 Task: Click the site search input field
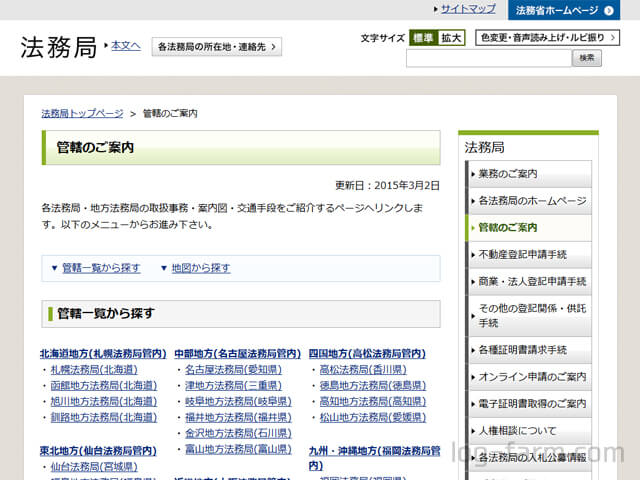click(x=489, y=58)
